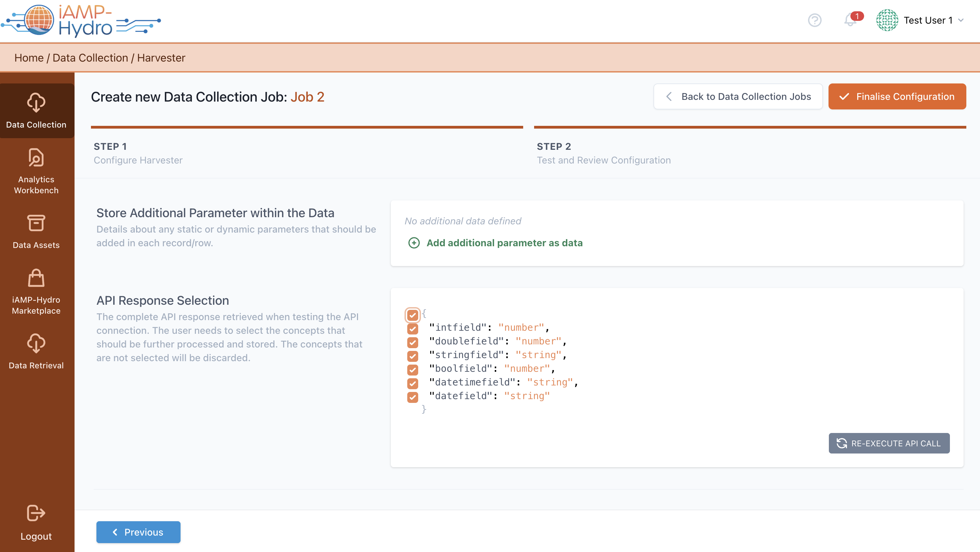Open the help question mark icon
The height and width of the screenshot is (552, 980).
point(815,20)
